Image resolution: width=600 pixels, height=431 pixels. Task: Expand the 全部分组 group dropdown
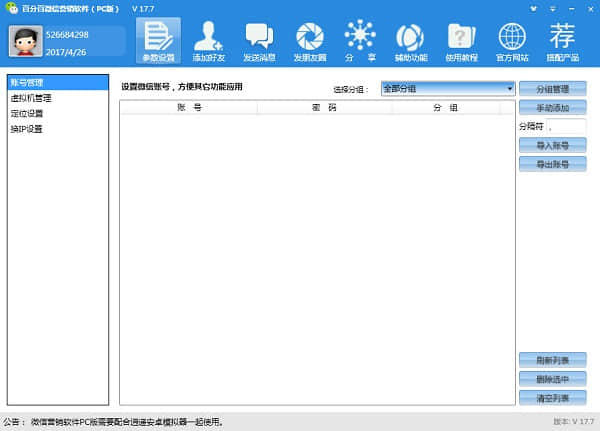pyautogui.click(x=448, y=89)
